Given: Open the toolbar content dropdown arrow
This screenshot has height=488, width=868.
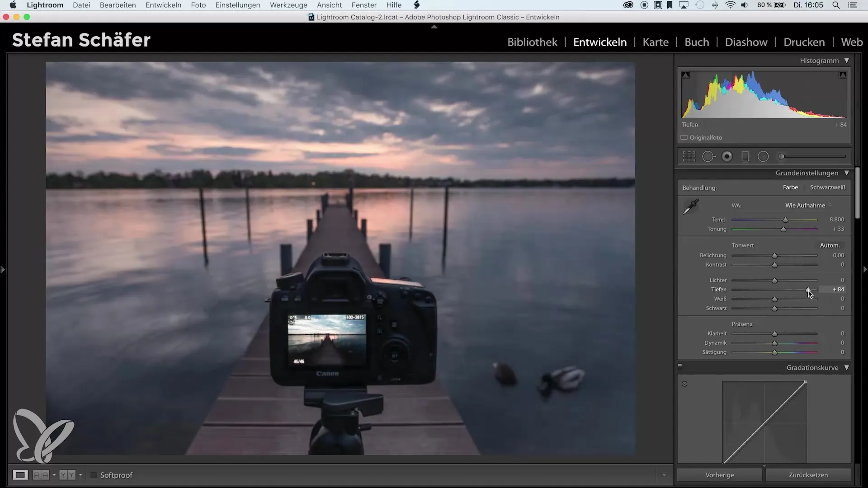Looking at the screenshot, I should (x=664, y=475).
